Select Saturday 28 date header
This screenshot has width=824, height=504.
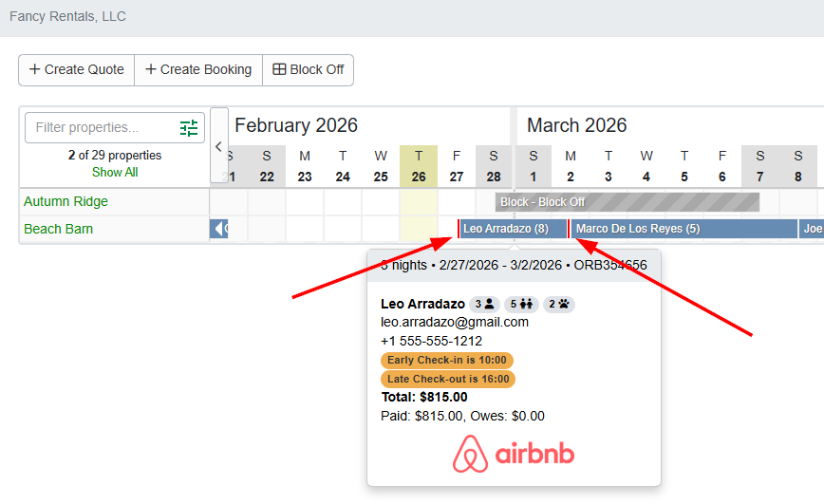point(494,166)
